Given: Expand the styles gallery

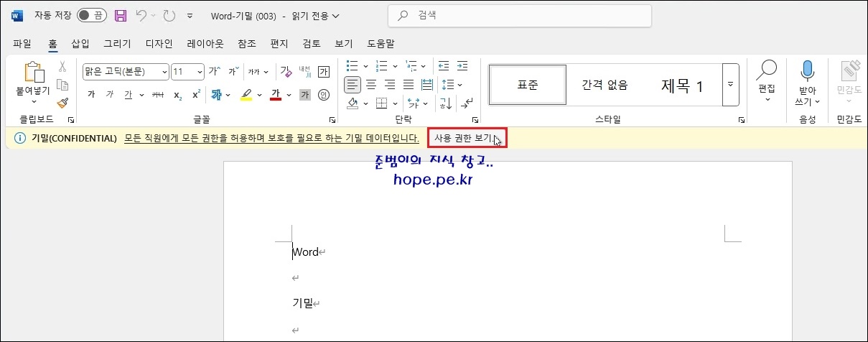Looking at the screenshot, I should click(731, 84).
